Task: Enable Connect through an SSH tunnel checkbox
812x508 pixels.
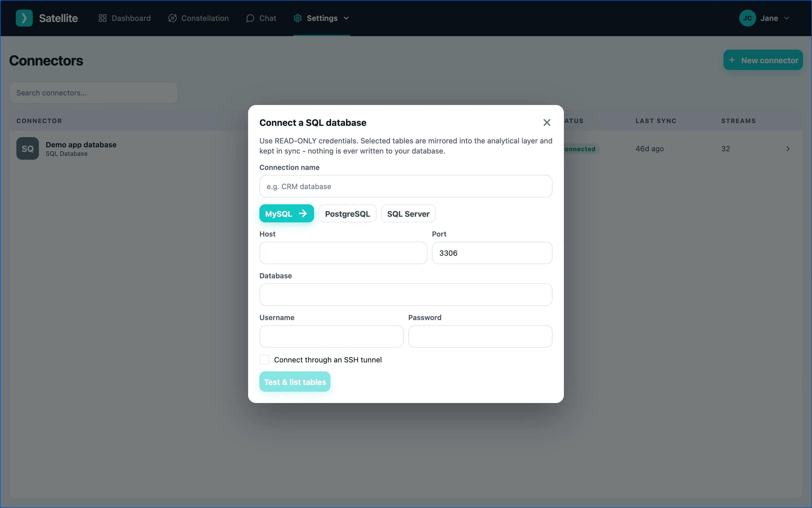Action: click(264, 360)
